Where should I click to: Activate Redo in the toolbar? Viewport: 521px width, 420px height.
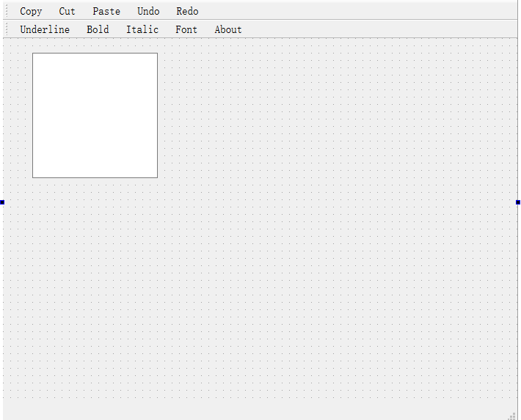pos(187,11)
